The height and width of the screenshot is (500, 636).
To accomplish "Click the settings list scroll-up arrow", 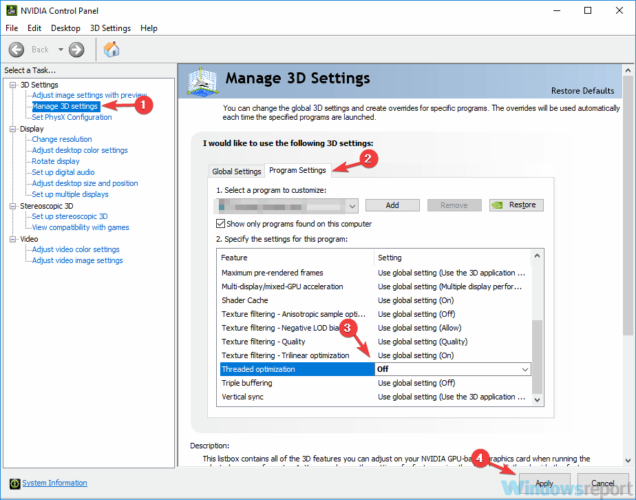I will point(537,256).
